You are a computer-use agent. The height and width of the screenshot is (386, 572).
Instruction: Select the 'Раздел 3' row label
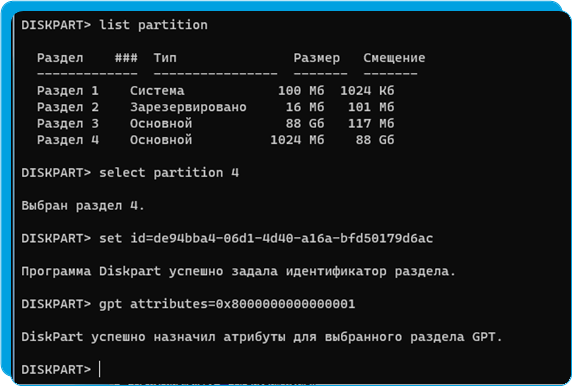(x=68, y=123)
